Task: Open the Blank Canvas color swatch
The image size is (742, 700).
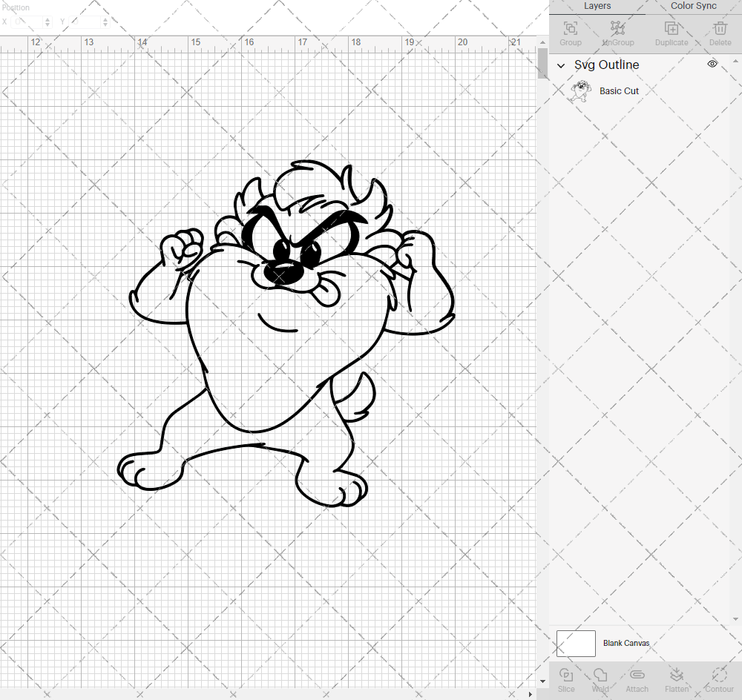Action: [576, 643]
